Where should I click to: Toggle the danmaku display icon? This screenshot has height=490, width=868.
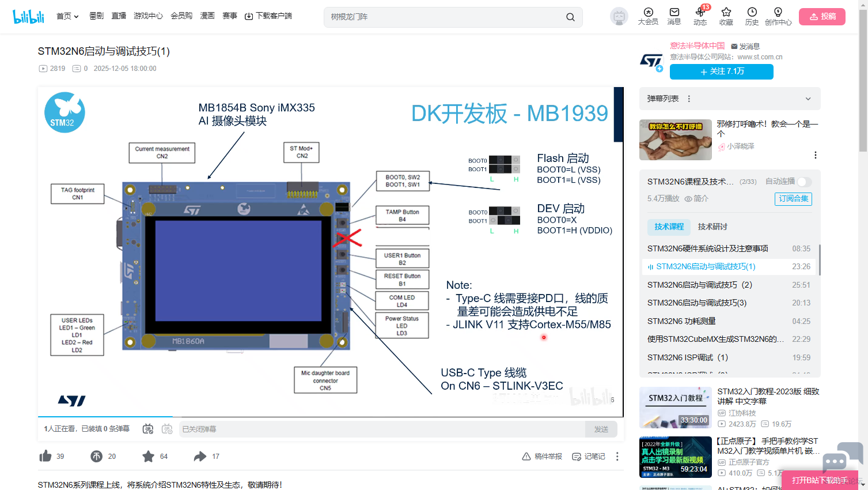click(x=148, y=429)
